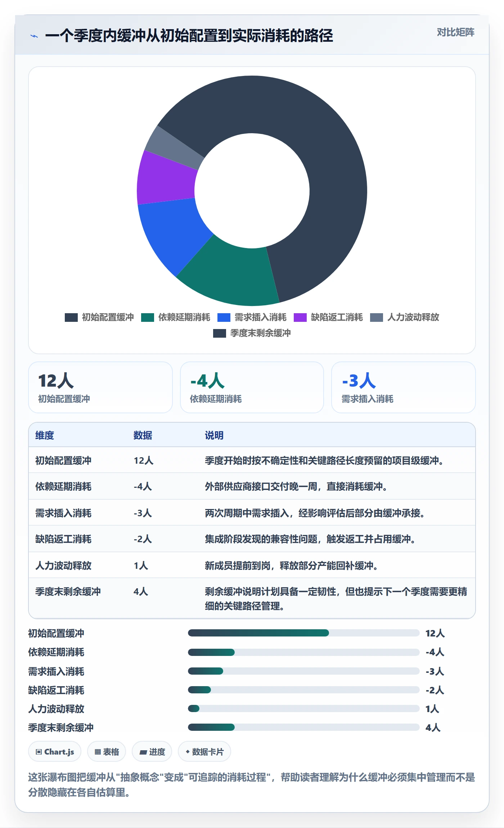
Task: Click the 表格 tag chip
Action: tap(107, 752)
